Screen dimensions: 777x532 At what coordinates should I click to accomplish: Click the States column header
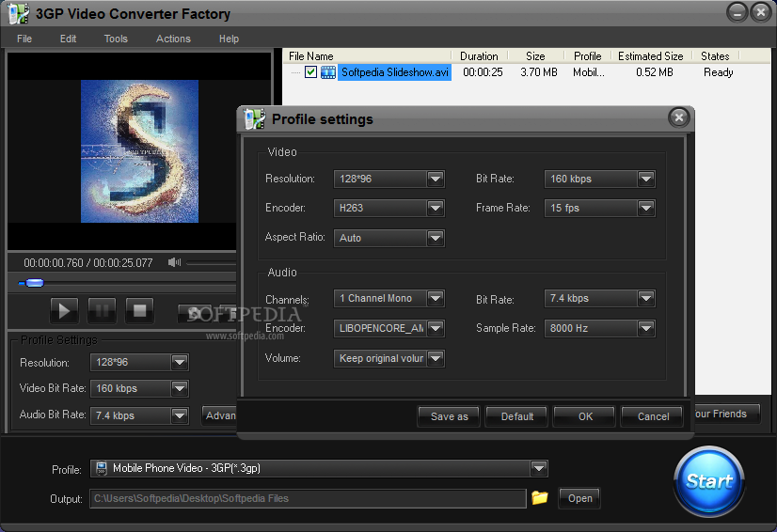(x=715, y=56)
